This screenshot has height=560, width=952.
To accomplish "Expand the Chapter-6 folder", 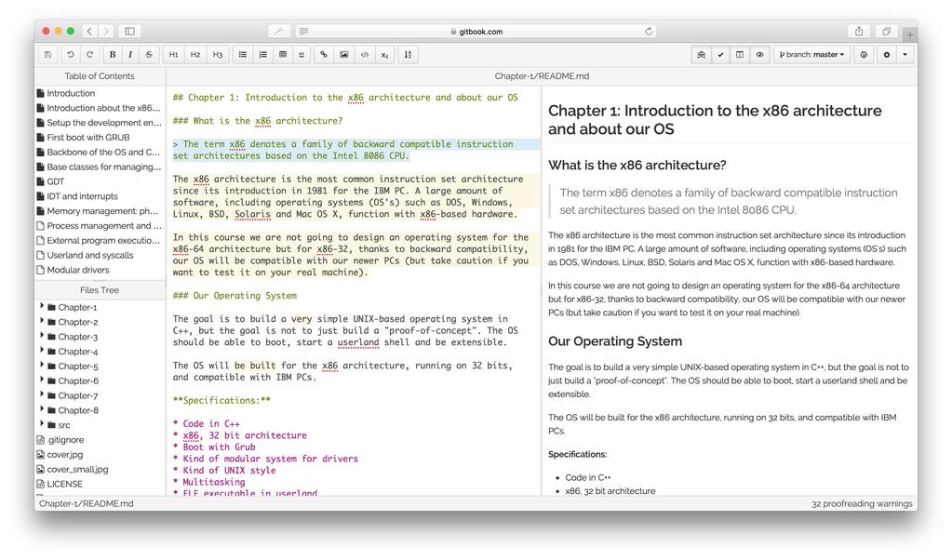I will coord(42,380).
